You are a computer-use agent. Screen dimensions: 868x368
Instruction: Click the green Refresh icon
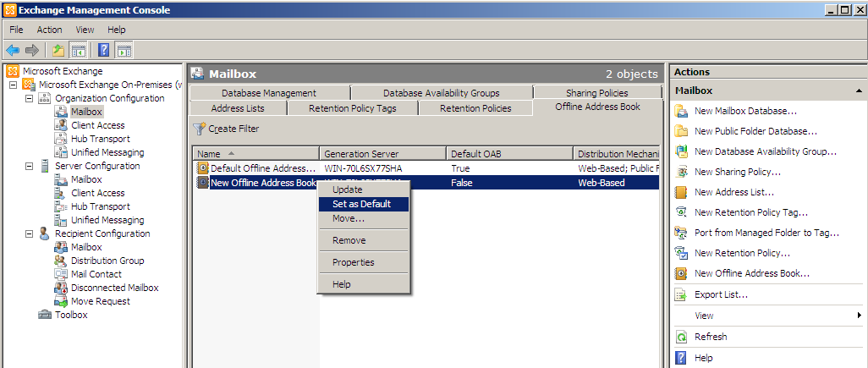click(682, 337)
